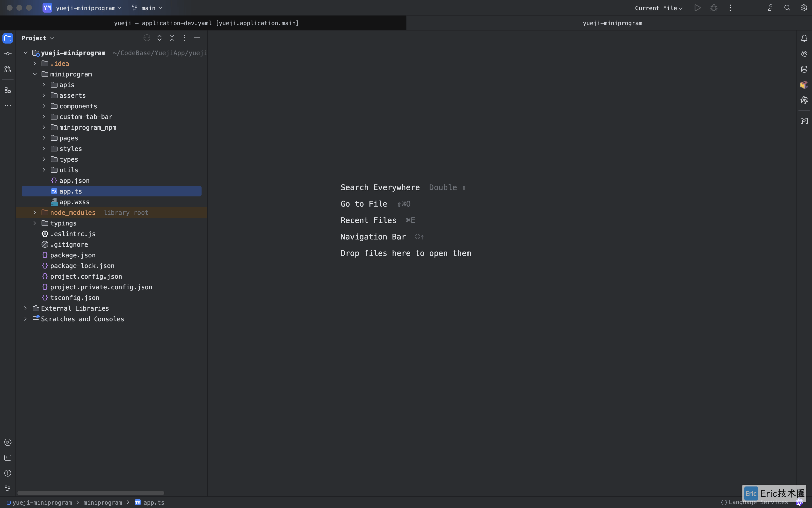Viewport: 812px width, 508px height.
Task: Open Project panel options menu
Action: [x=185, y=38]
